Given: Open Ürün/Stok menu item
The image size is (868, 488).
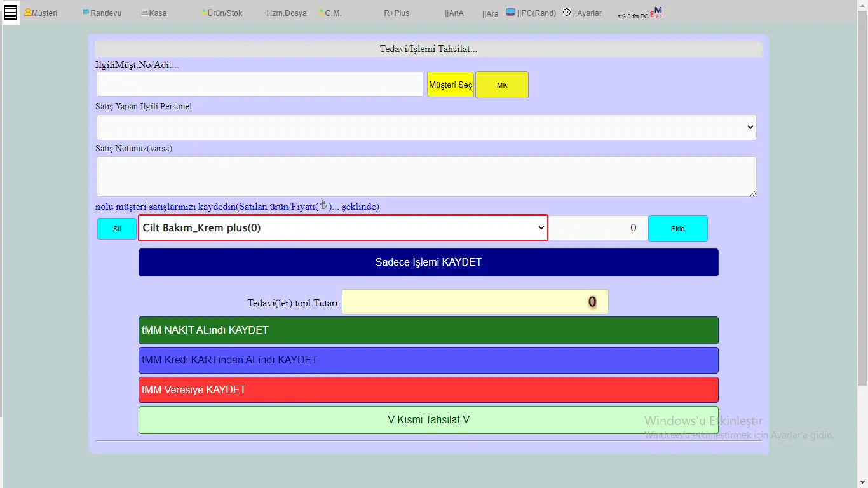Looking at the screenshot, I should point(224,13).
